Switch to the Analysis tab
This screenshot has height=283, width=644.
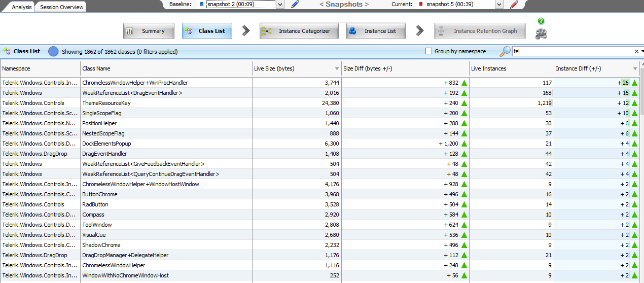[22, 7]
